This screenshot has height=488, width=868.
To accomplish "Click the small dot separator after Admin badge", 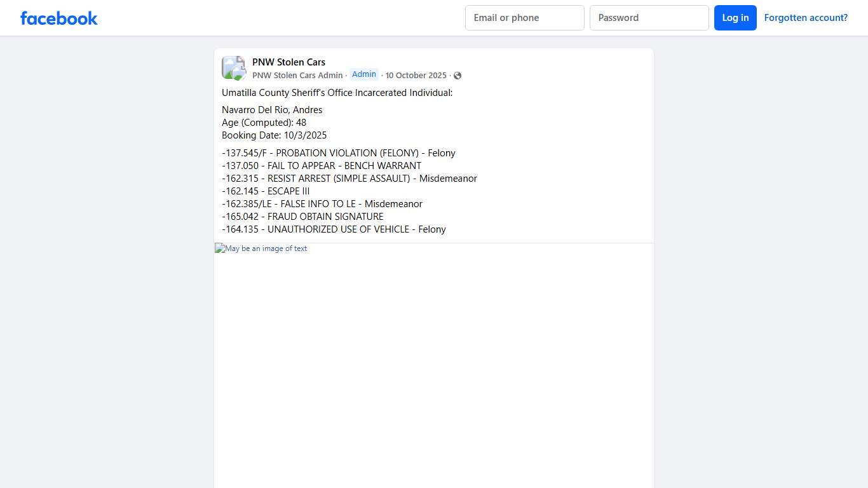I will (x=382, y=75).
